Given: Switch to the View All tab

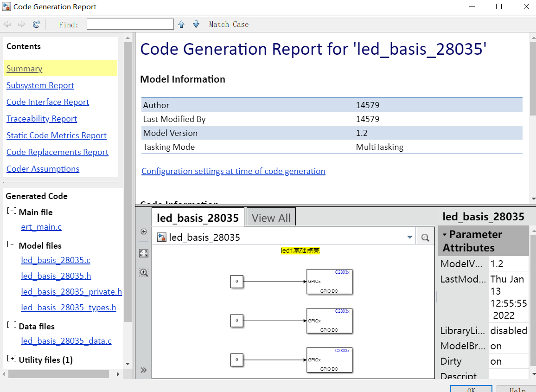Looking at the screenshot, I should pos(271,218).
